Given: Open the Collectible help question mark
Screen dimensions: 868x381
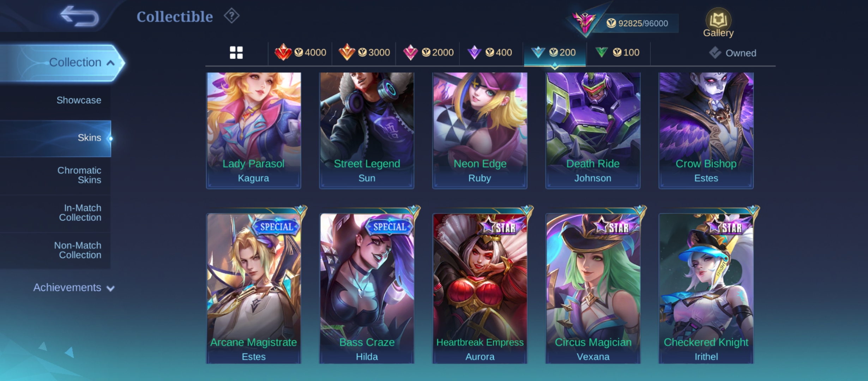Looking at the screenshot, I should [231, 16].
